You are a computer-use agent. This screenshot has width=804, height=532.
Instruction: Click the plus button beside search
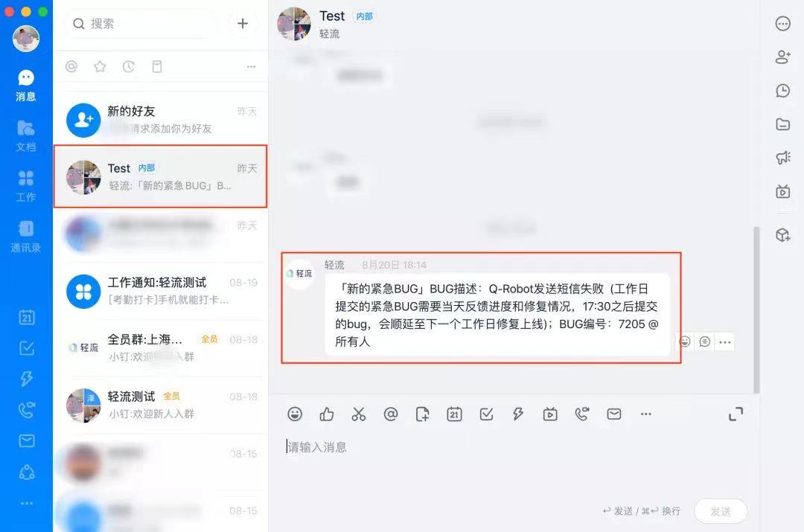pyautogui.click(x=243, y=24)
